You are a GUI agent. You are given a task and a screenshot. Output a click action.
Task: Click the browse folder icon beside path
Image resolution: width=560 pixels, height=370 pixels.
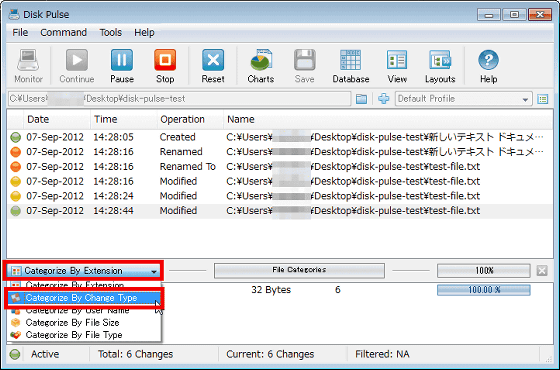(x=361, y=99)
